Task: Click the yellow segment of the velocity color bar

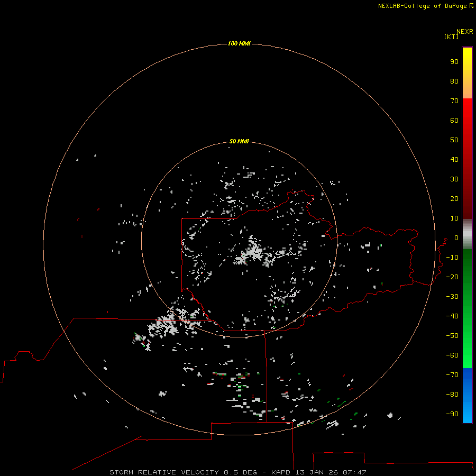Action: pyautogui.click(x=467, y=72)
